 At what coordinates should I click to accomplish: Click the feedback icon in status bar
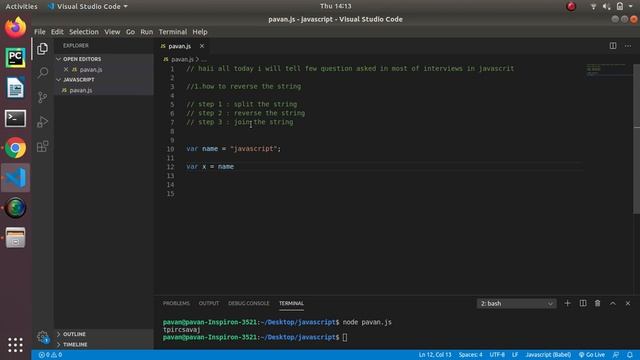point(616,355)
